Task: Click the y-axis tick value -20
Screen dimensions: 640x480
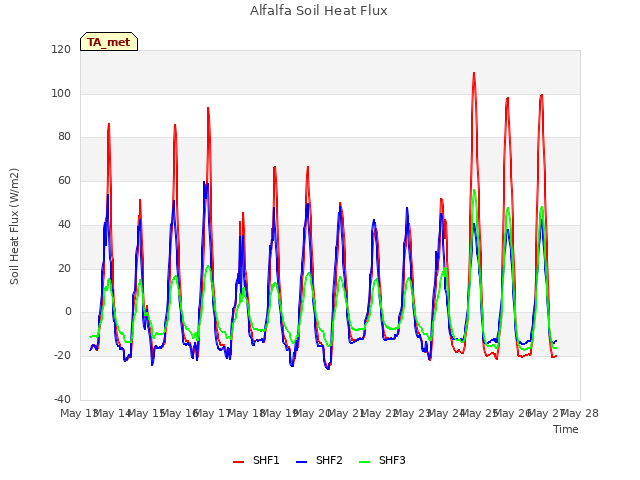Action: (x=62, y=356)
